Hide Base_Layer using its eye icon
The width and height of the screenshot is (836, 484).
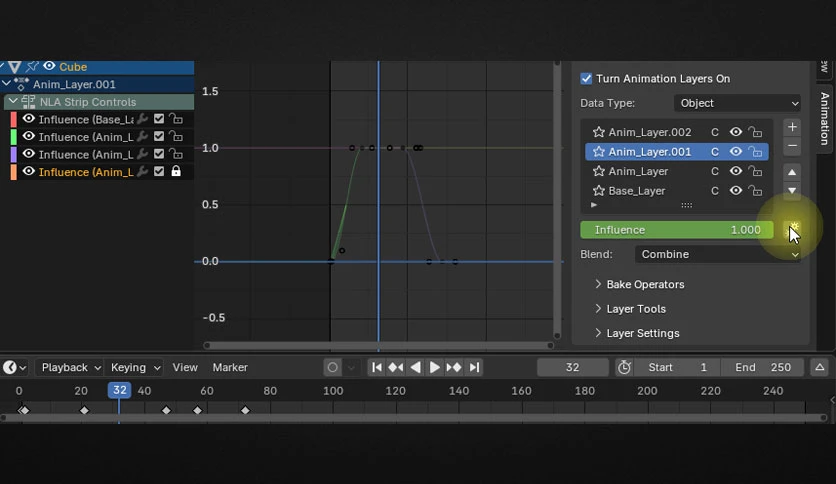tap(736, 190)
